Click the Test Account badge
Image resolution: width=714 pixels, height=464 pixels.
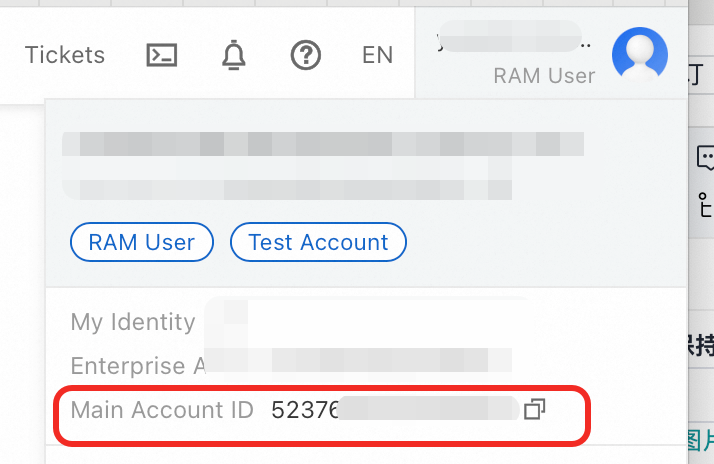pos(318,242)
